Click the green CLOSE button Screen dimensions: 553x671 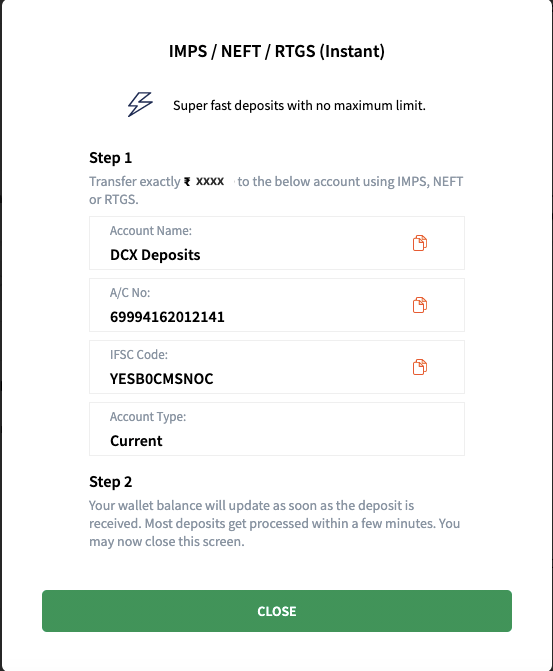[x=277, y=611]
